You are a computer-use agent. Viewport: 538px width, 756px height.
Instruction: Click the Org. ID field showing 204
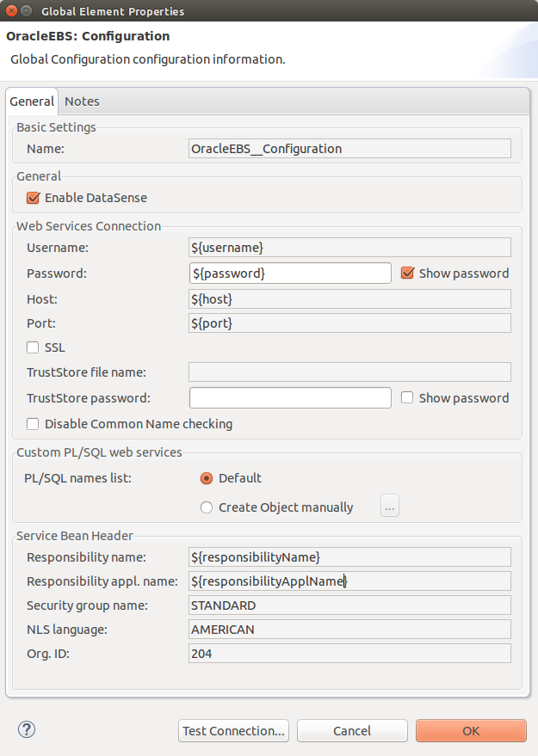point(349,653)
